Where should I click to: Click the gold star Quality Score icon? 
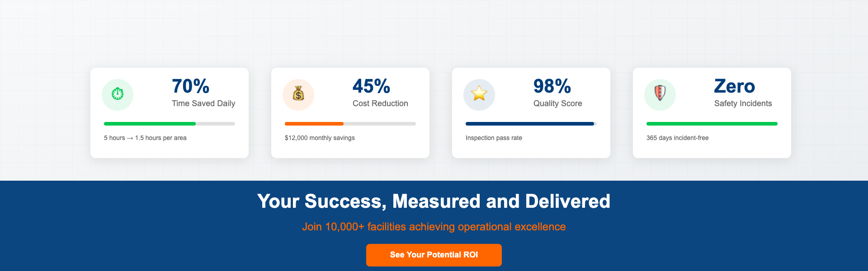479,94
